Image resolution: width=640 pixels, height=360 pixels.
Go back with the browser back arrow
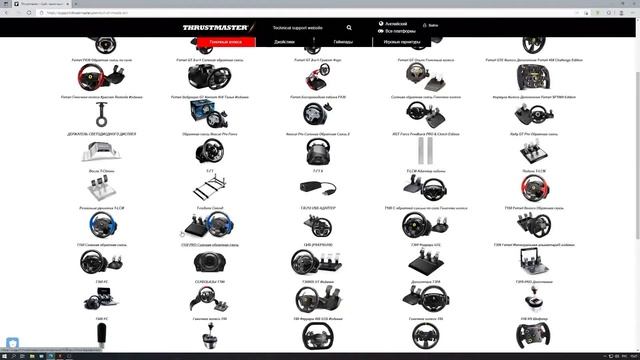(x=6, y=13)
